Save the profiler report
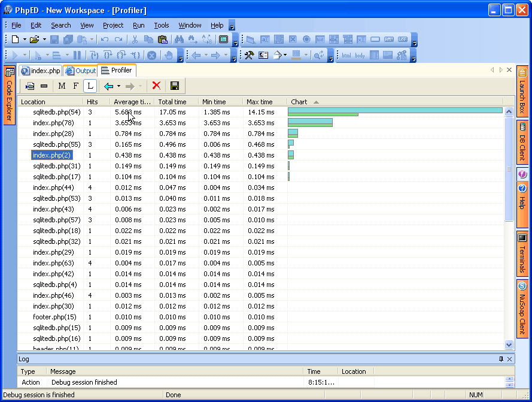The image size is (532, 402). [174, 86]
